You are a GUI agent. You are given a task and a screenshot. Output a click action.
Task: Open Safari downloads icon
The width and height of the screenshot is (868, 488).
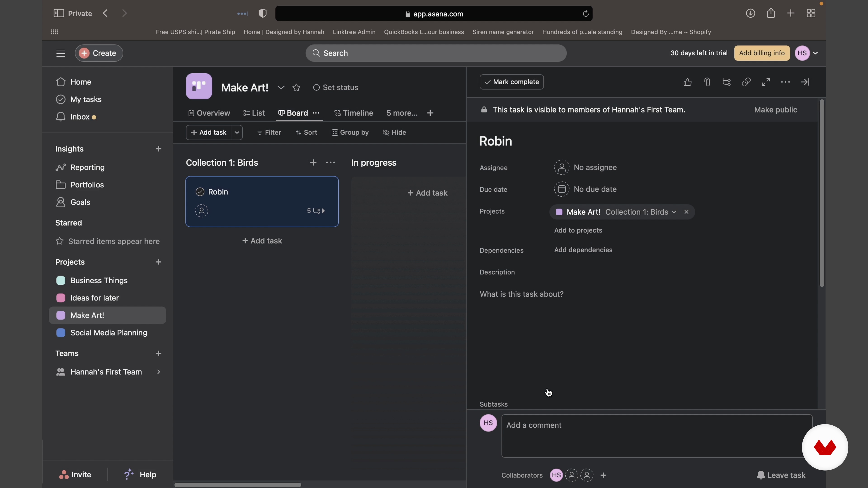point(750,14)
